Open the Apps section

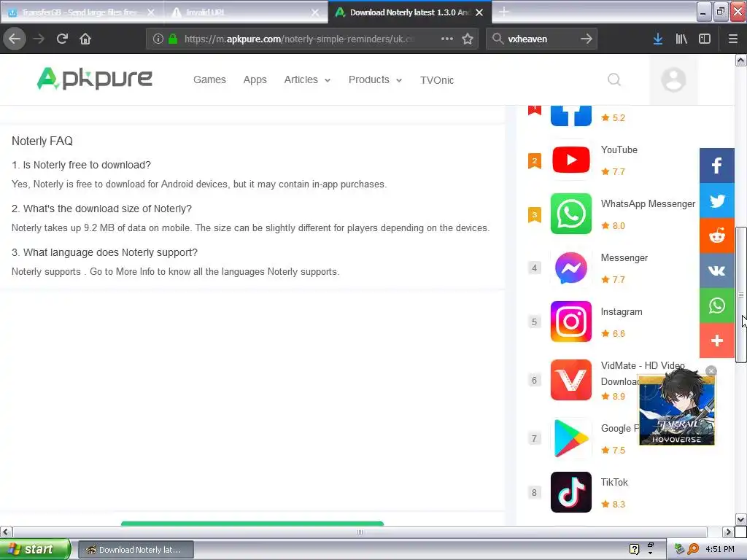tap(255, 79)
